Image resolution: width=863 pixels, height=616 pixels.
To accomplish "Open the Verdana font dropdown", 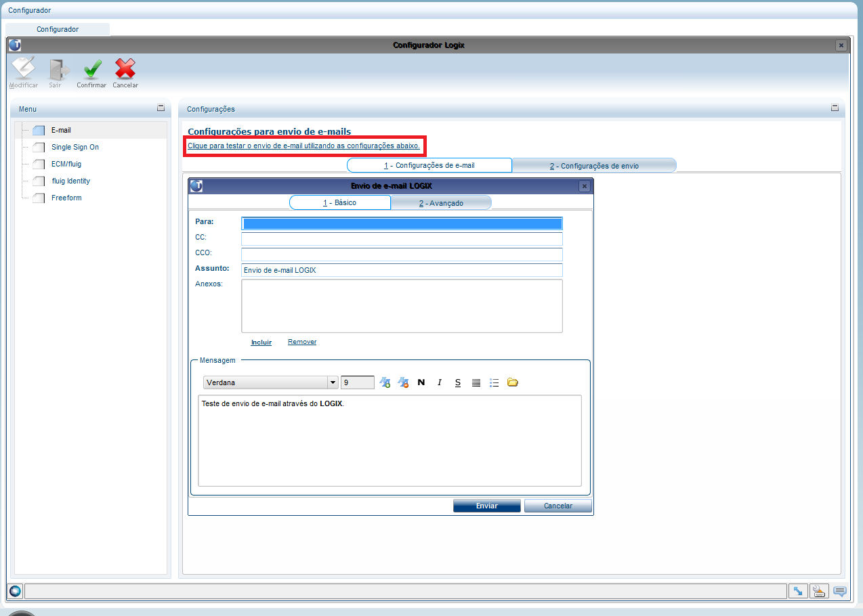I will tap(333, 382).
